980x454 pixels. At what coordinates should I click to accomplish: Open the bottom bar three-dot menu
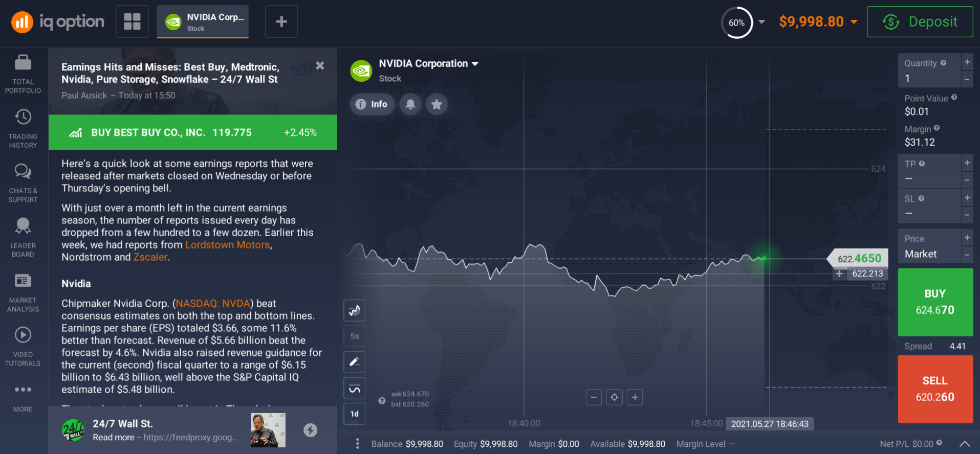click(x=357, y=444)
